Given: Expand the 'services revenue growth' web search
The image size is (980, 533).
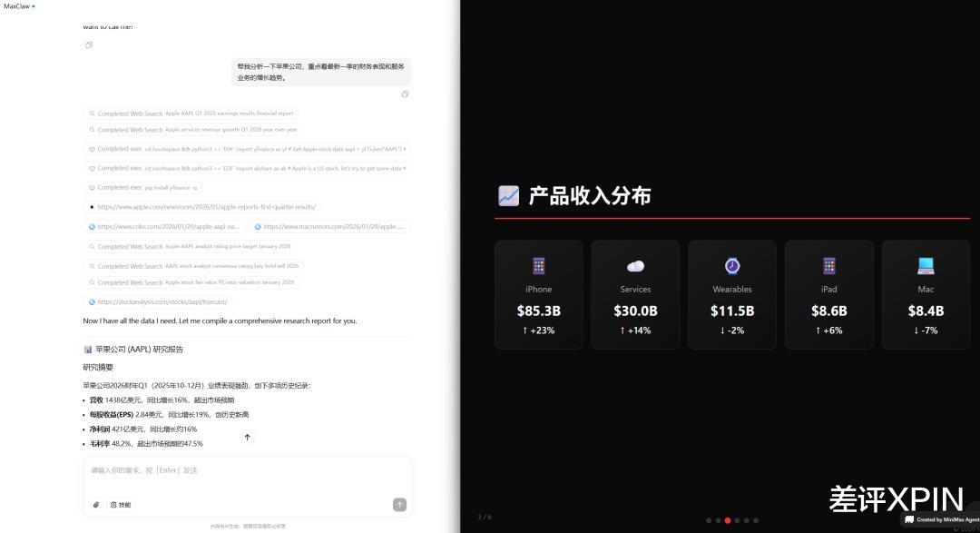Looking at the screenshot, I should point(193,130).
